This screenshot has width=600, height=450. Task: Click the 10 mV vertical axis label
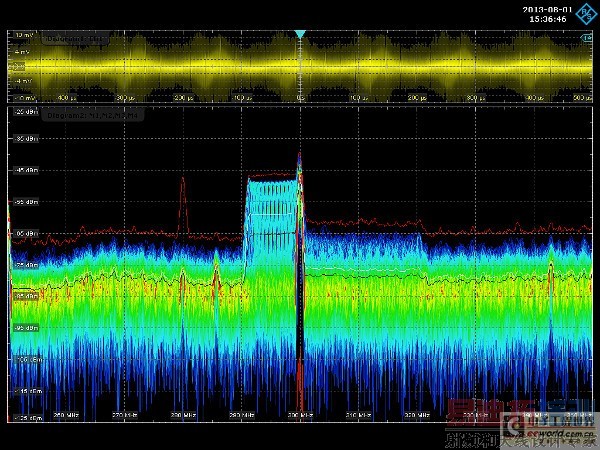click(24, 35)
